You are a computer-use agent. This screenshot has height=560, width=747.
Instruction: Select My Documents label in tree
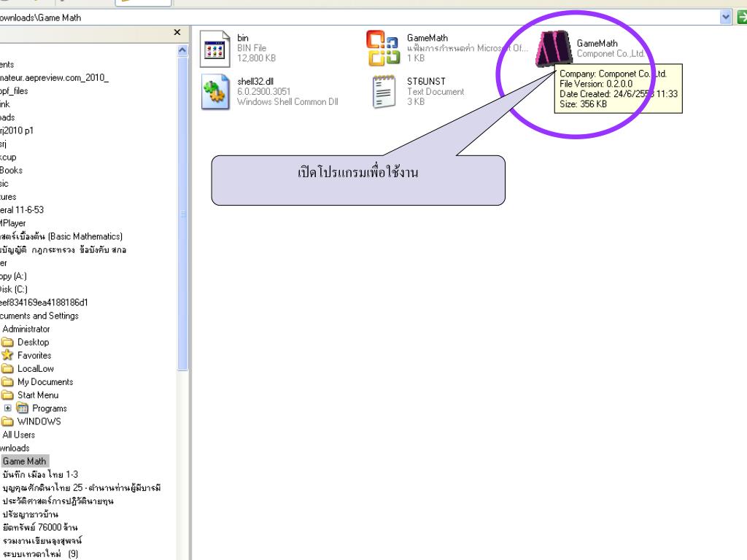[x=45, y=382]
